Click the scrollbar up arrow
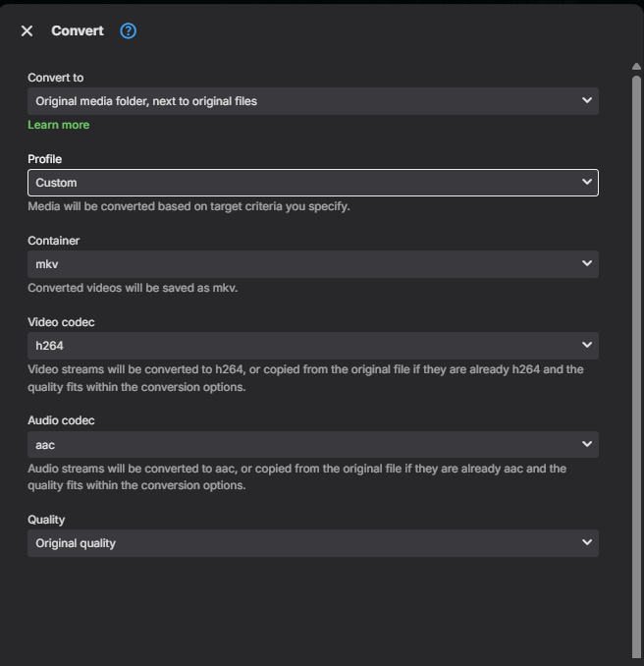 pyautogui.click(x=636, y=66)
